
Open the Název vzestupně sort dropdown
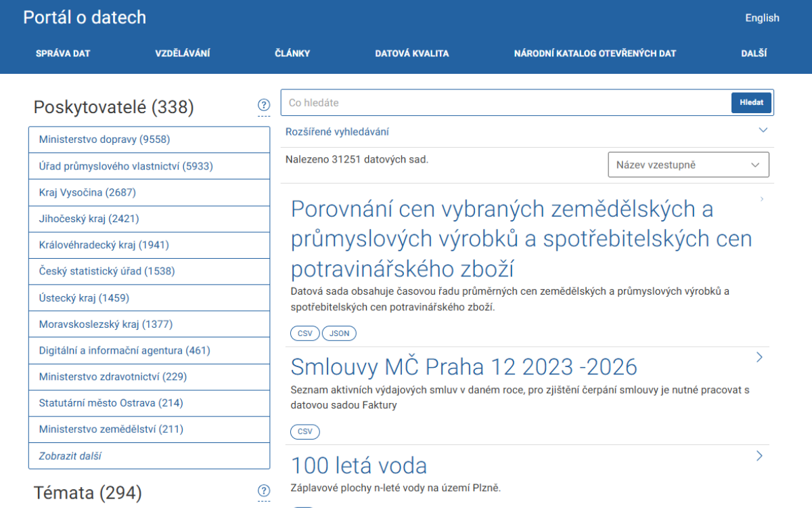[x=687, y=164]
